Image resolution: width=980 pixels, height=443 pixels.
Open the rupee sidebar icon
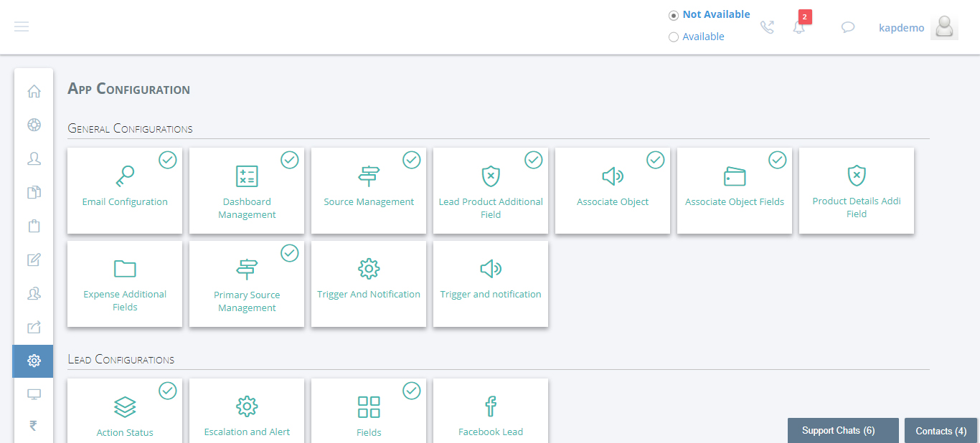coord(34,426)
